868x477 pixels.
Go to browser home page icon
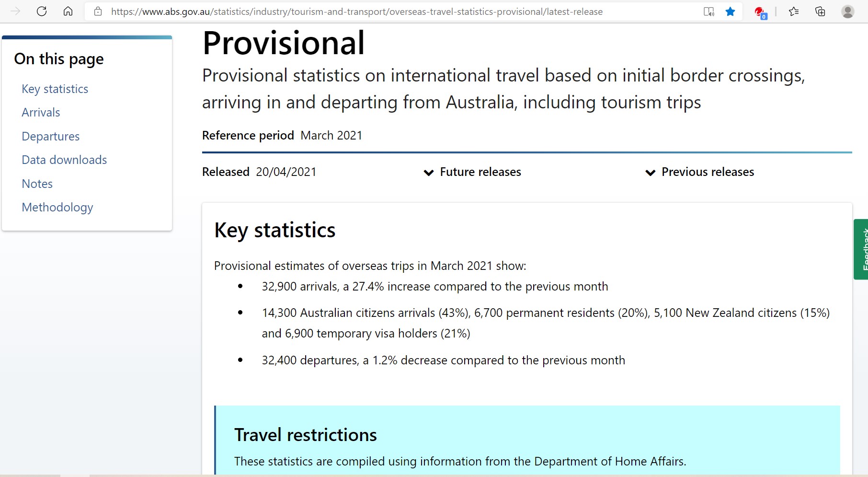68,12
